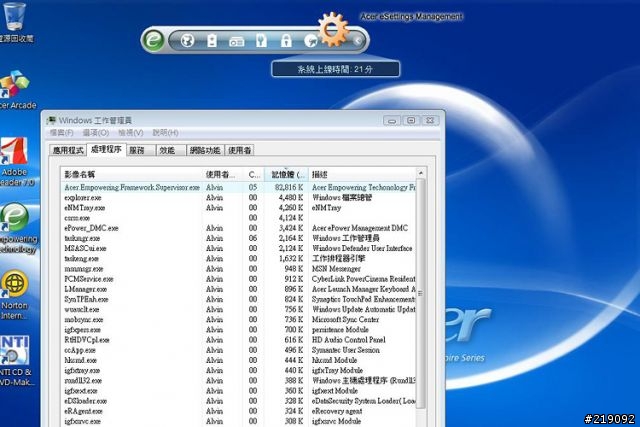Select the mobsync.exe process

[x=238, y=320]
